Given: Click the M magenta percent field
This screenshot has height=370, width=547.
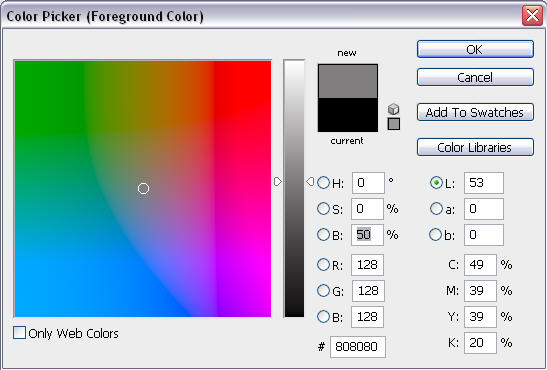Looking at the screenshot, I should 480,291.
